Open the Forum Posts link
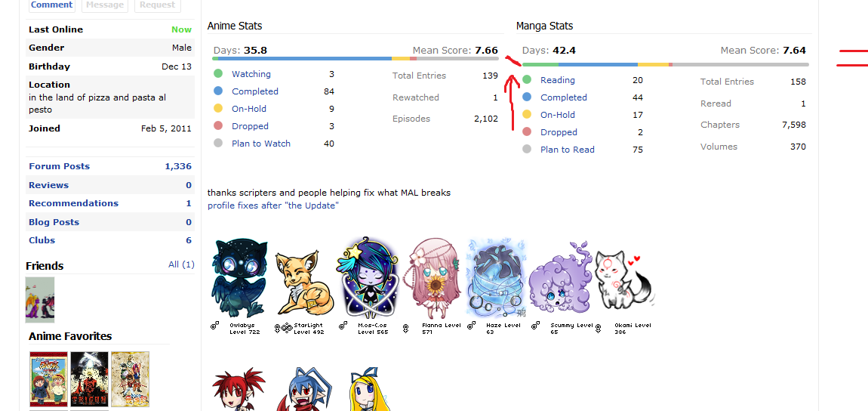868x411 pixels. tap(59, 166)
